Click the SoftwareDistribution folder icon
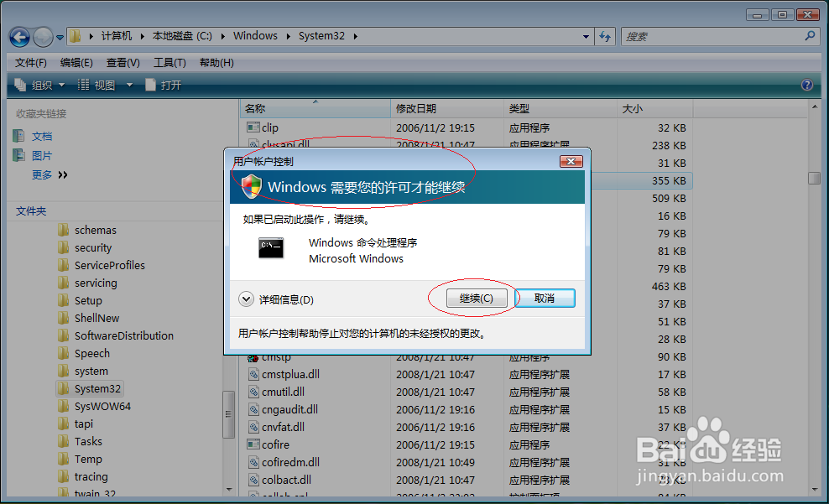This screenshot has height=504, width=829. (x=64, y=335)
